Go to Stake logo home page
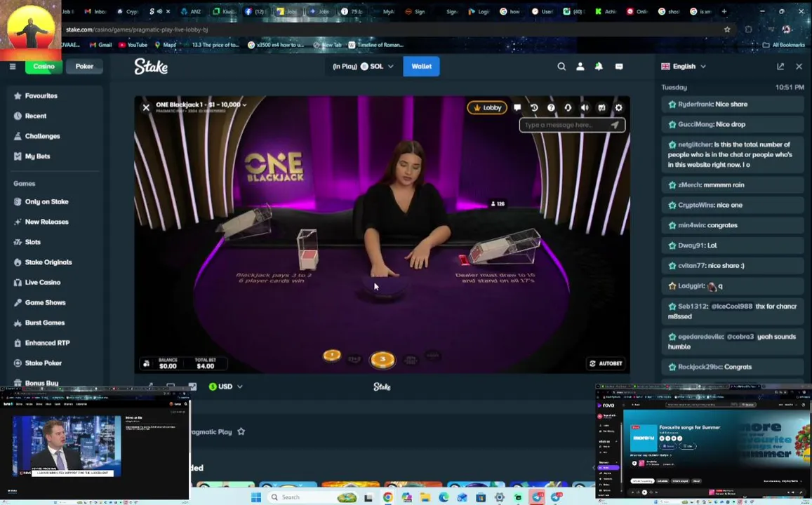This screenshot has height=505, width=812. tap(151, 66)
